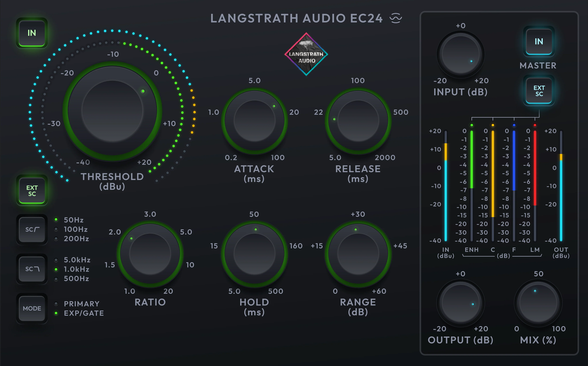Viewport: 588px width, 366px height.
Task: Toggle the blue master IN button
Action: pos(539,41)
